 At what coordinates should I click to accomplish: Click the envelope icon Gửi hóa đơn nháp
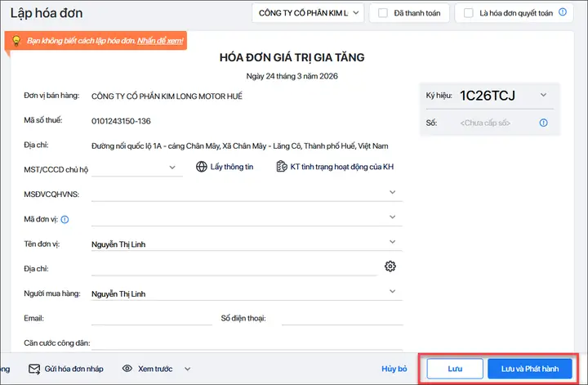[34, 369]
